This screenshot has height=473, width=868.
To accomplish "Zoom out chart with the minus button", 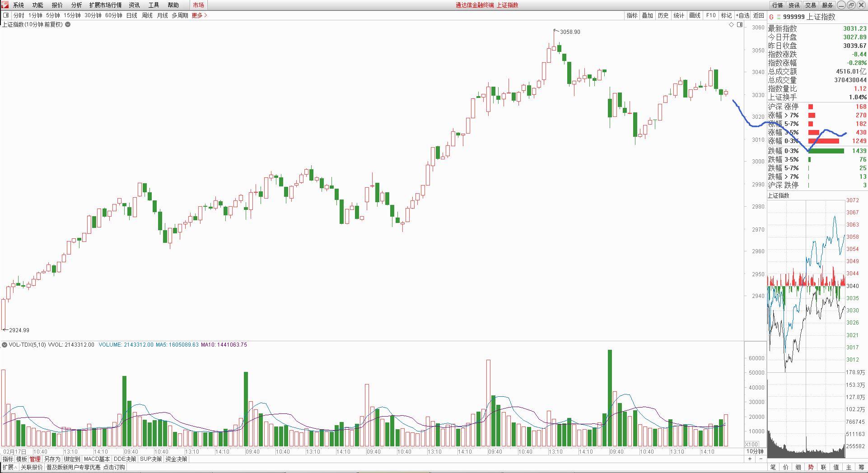I will (761, 459).
